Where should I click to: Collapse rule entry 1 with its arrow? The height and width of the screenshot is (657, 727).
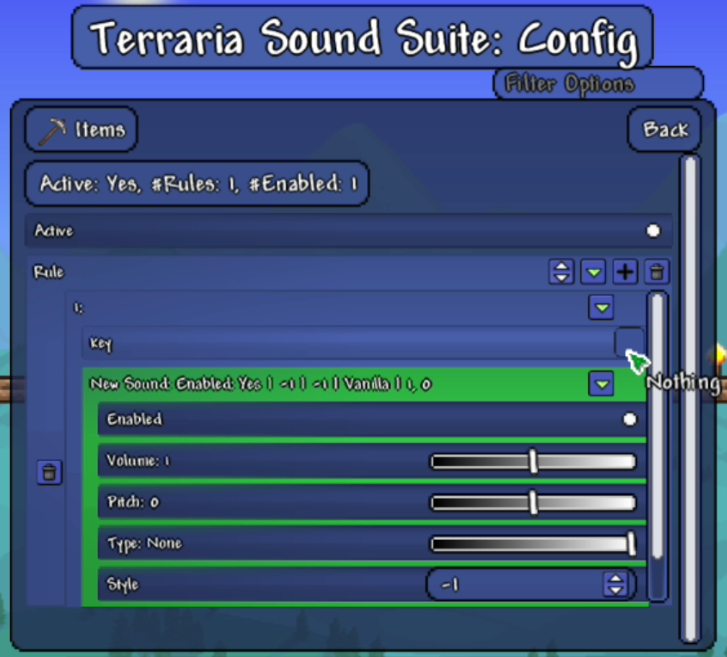coord(601,307)
